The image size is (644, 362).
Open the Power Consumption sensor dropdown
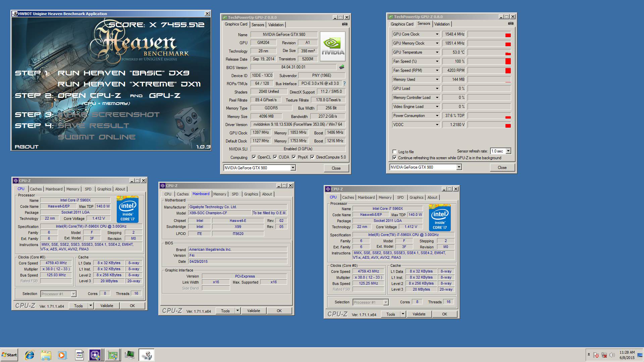coord(437,116)
